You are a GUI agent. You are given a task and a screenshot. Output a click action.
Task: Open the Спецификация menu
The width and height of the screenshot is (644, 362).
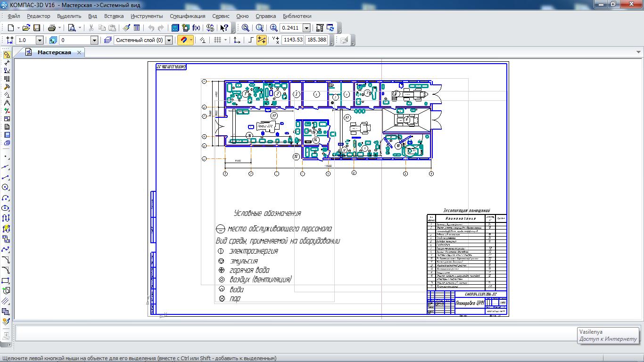[x=187, y=16]
